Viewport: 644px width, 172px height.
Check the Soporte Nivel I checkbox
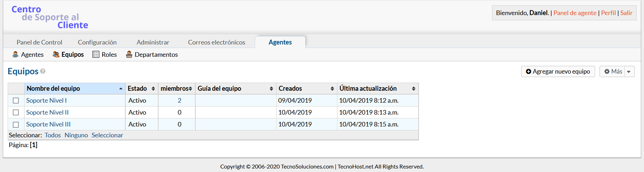(x=16, y=101)
